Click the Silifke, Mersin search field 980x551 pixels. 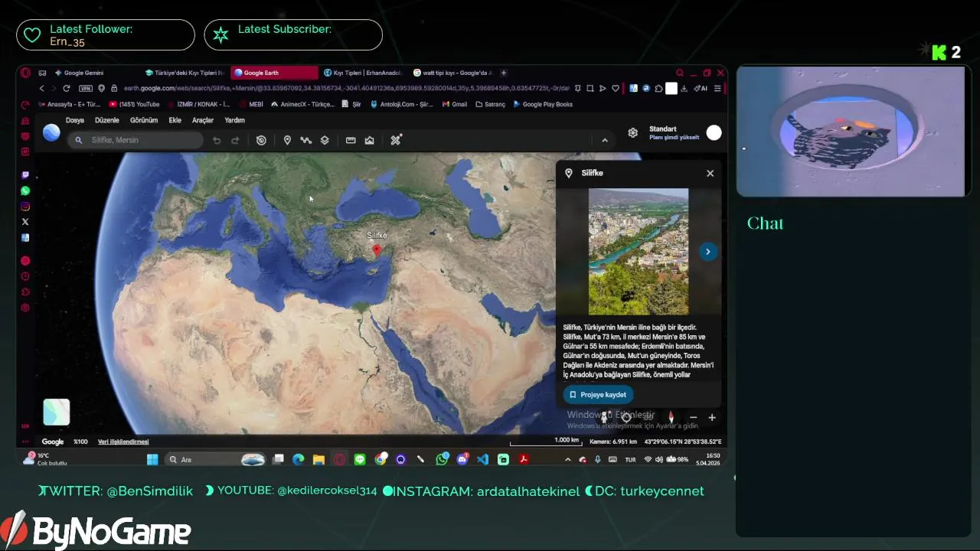pyautogui.click(x=136, y=140)
